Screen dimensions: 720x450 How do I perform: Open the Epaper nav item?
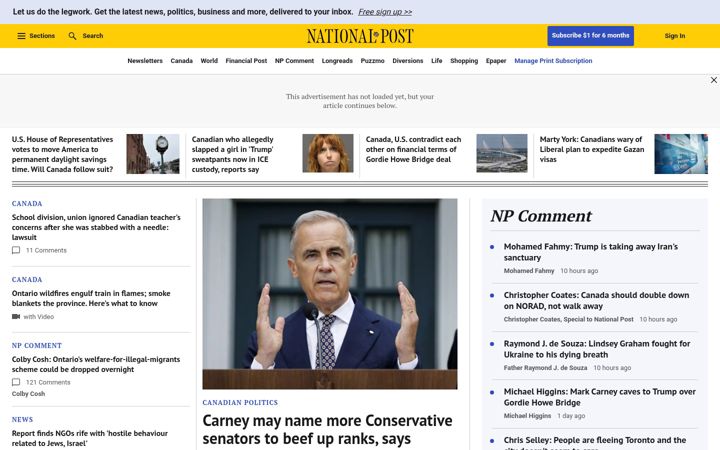(x=496, y=61)
